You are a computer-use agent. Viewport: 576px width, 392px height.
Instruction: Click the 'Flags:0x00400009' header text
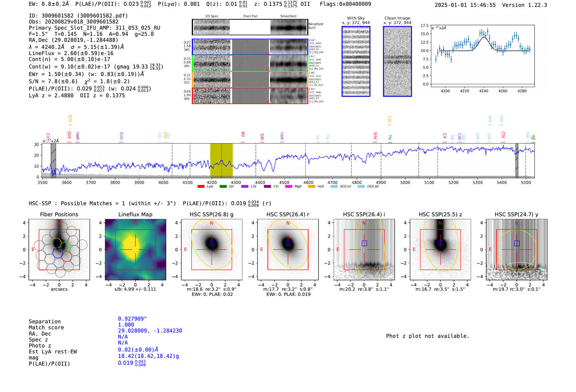pos(345,4)
